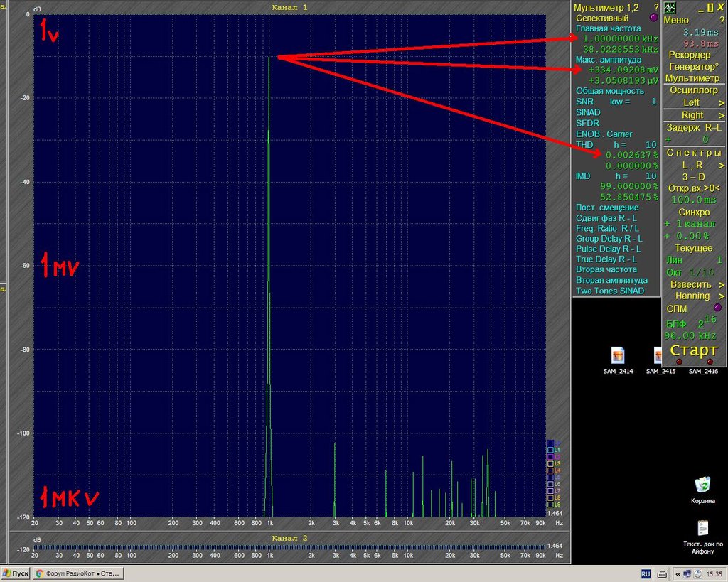Open the Генератор panel

tap(694, 66)
